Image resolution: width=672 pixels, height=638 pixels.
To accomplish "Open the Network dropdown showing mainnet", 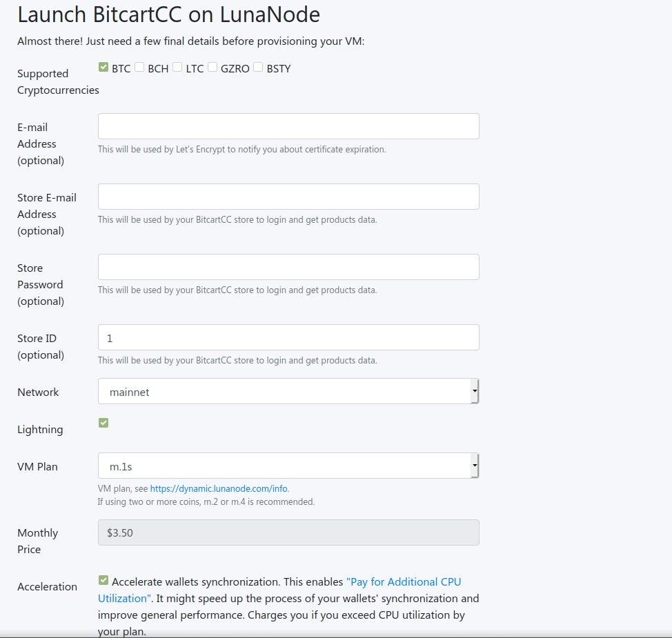I will 288,391.
